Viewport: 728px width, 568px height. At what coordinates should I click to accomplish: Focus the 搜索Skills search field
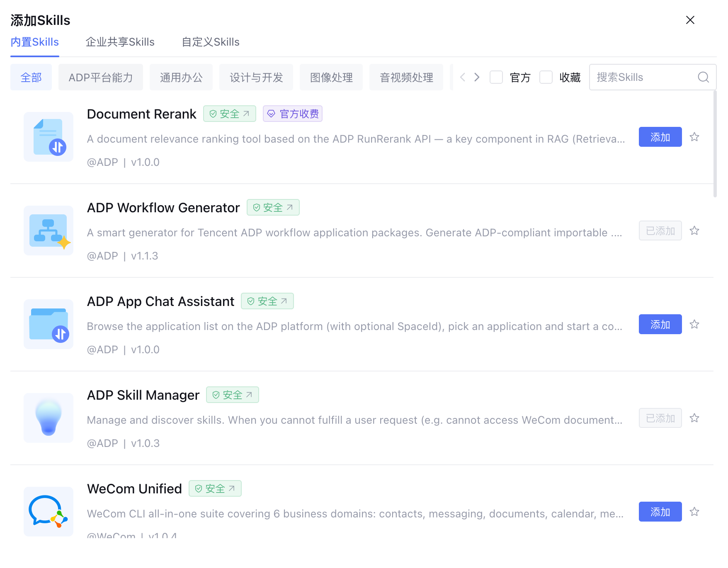653,77
